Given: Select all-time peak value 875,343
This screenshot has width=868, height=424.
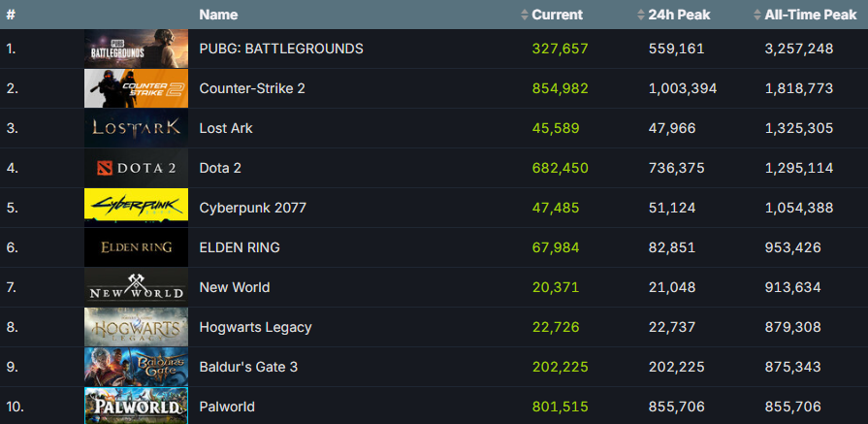Looking at the screenshot, I should click(x=792, y=368).
